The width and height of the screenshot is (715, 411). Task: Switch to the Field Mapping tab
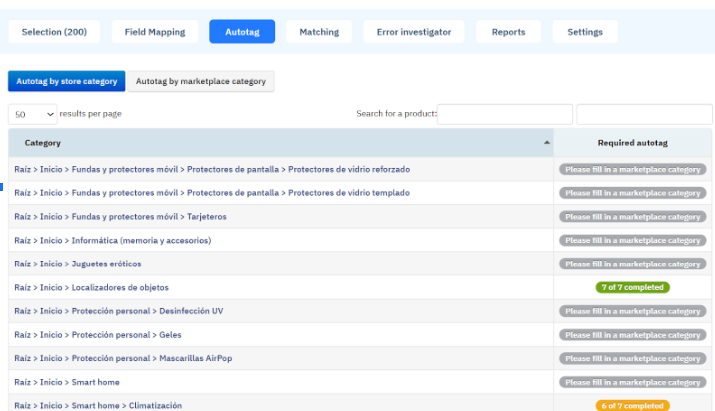pyautogui.click(x=154, y=32)
